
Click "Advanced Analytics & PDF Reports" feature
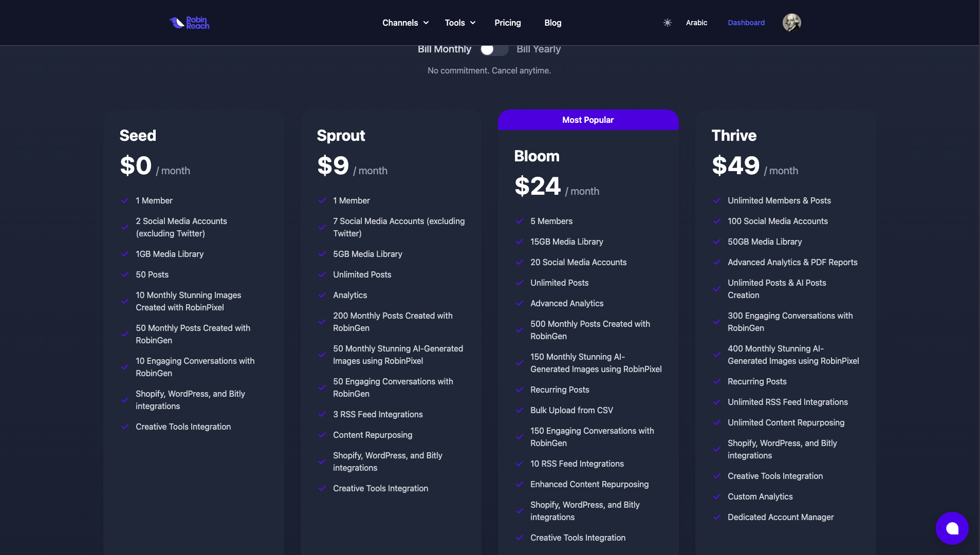pos(792,262)
